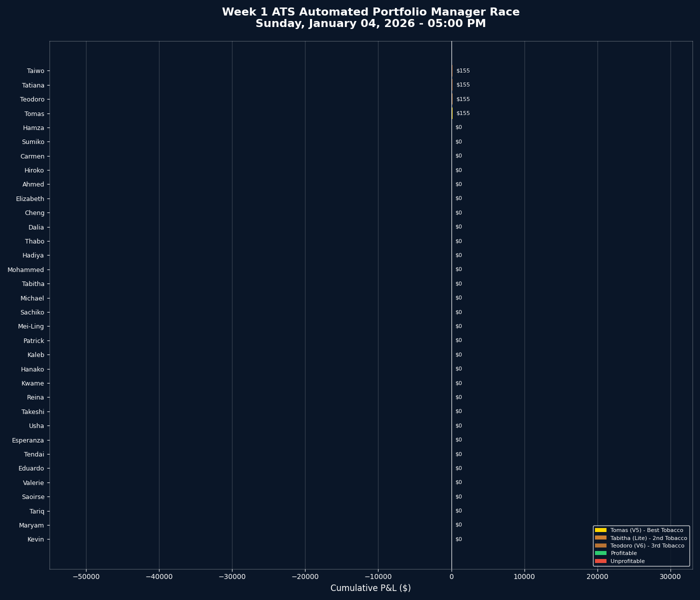Select Tatiana's thin bar near zero line
The image size is (700, 600).
click(452, 85)
